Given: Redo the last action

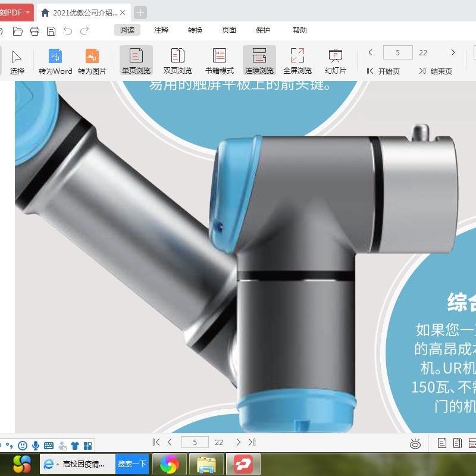Looking at the screenshot, I should point(84,31).
